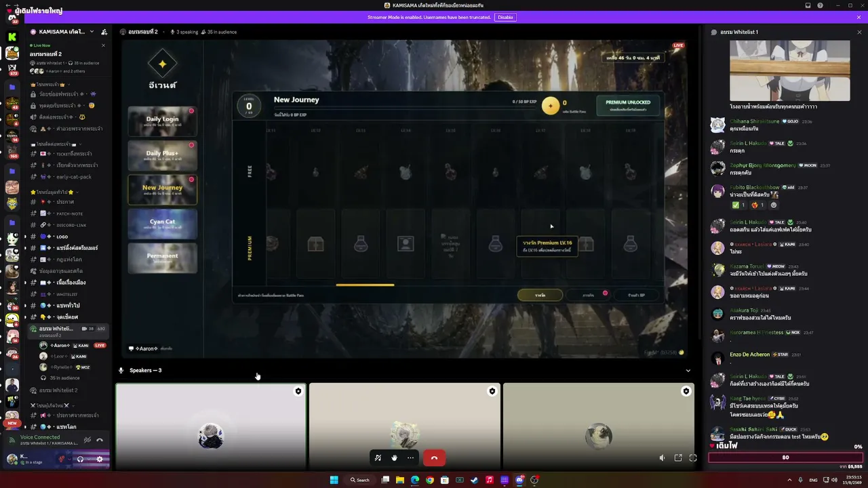Open the NEW badge in server sidebar
The image size is (868, 488).
tap(12, 423)
